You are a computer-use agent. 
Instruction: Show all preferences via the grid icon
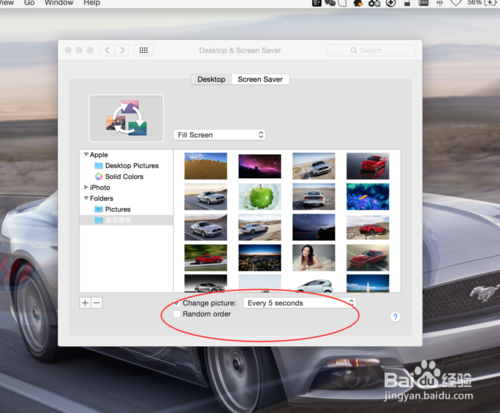click(143, 50)
